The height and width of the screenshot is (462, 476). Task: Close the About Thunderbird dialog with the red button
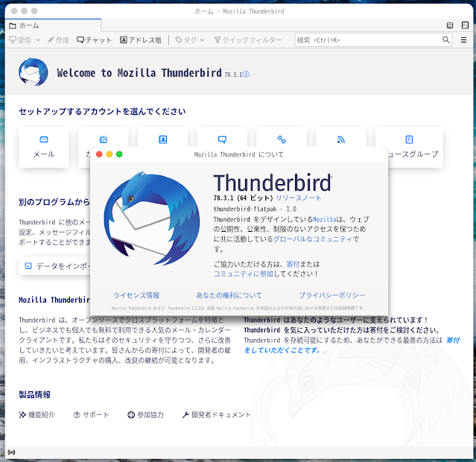click(x=99, y=154)
